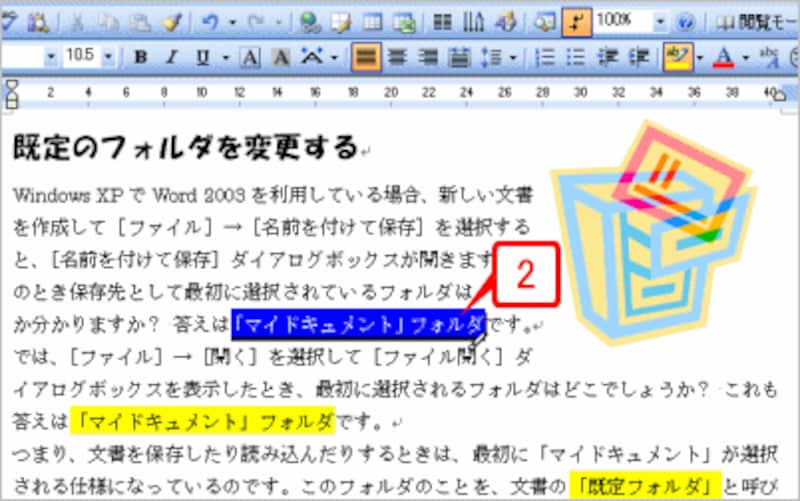Toggle the show/hide formatting marks button
Viewport: 800px width, 501px height.
click(x=577, y=22)
